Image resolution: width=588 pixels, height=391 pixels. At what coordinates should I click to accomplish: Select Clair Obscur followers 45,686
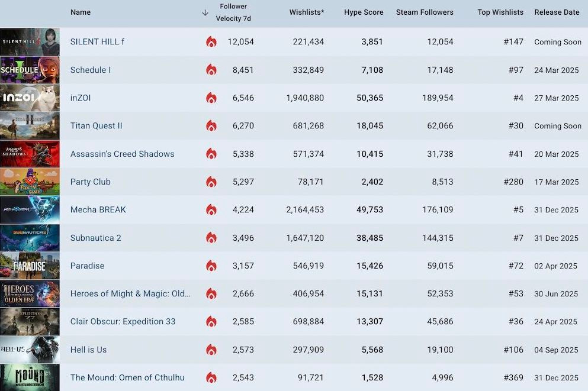(440, 321)
